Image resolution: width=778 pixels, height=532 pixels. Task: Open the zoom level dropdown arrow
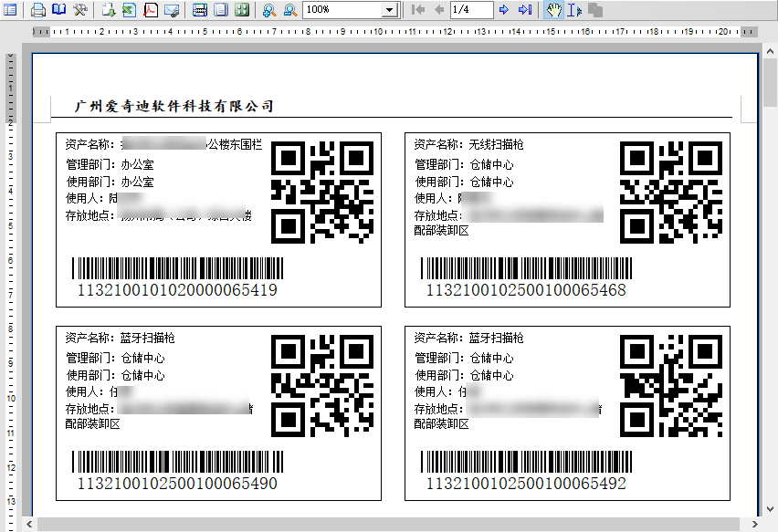[x=390, y=9]
